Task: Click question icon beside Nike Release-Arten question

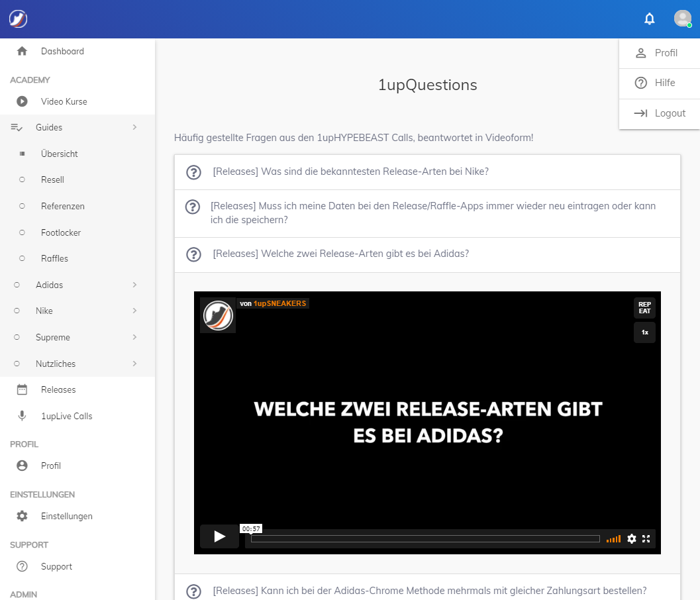Action: point(194,172)
